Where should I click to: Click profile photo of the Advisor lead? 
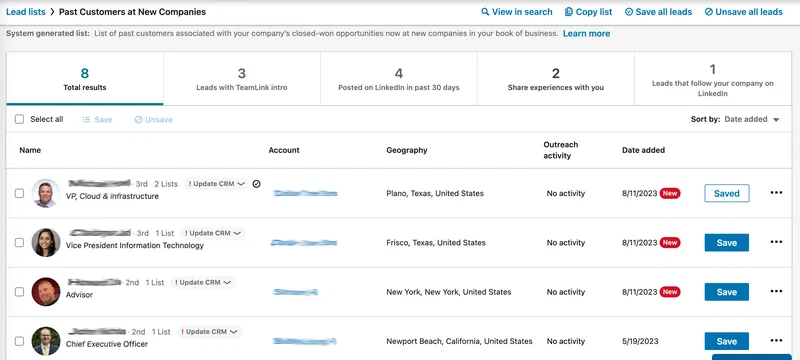[x=46, y=292]
